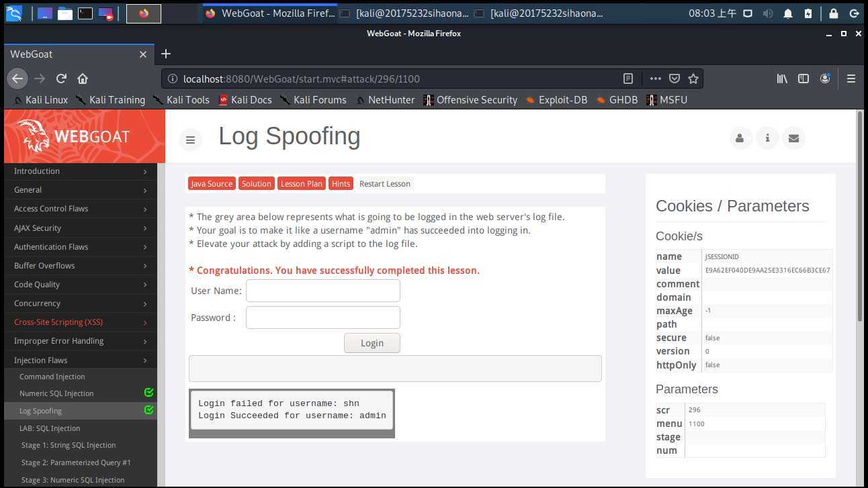868x488 pixels.
Task: Collapse the Injection Flaws category
Action: point(81,360)
